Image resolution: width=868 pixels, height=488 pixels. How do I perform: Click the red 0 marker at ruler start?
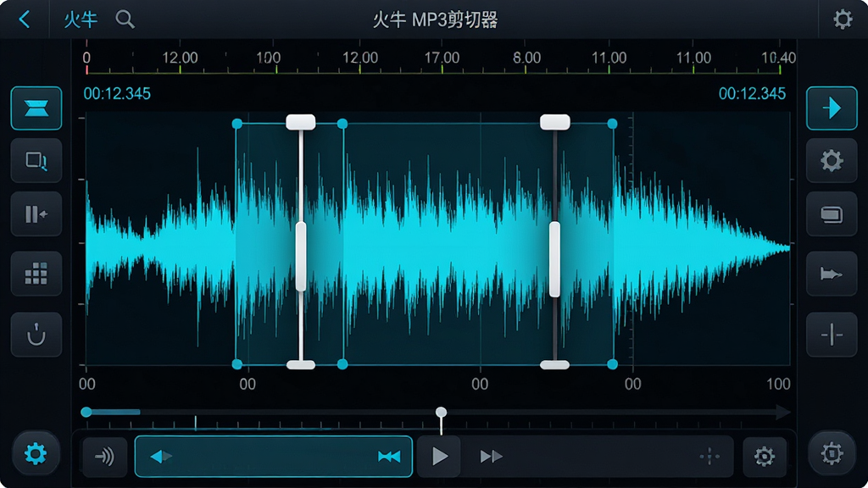(86, 58)
